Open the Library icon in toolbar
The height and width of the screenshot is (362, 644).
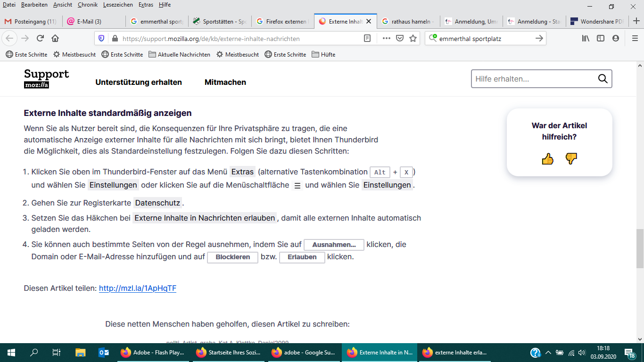(586, 38)
